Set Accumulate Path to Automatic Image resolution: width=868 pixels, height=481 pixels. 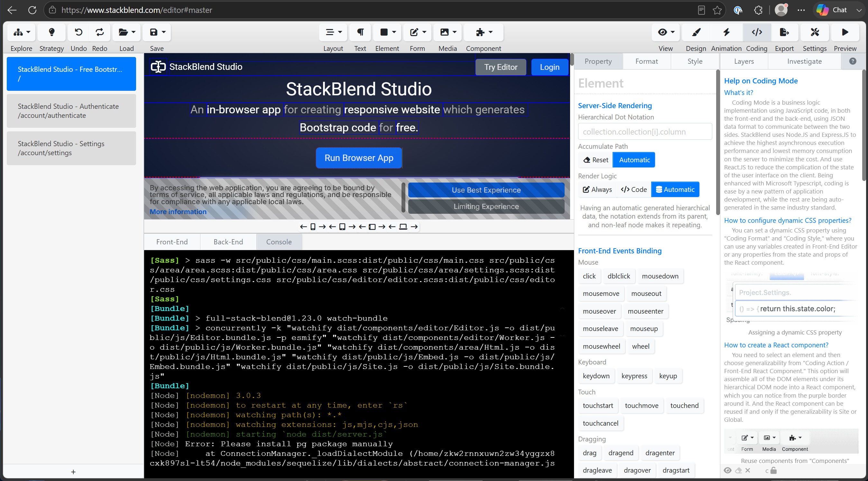pos(634,160)
